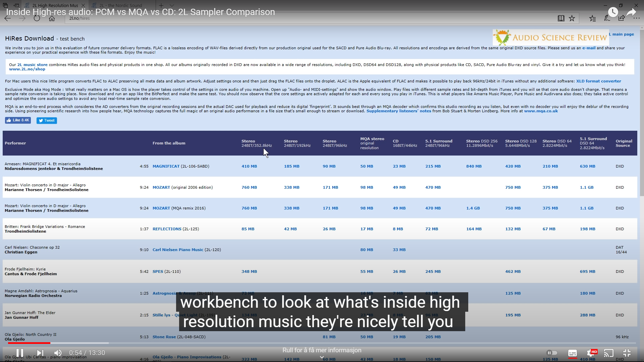Click the Audio Science Review logo
Viewport: 644px width, 362px height.
pyautogui.click(x=550, y=38)
